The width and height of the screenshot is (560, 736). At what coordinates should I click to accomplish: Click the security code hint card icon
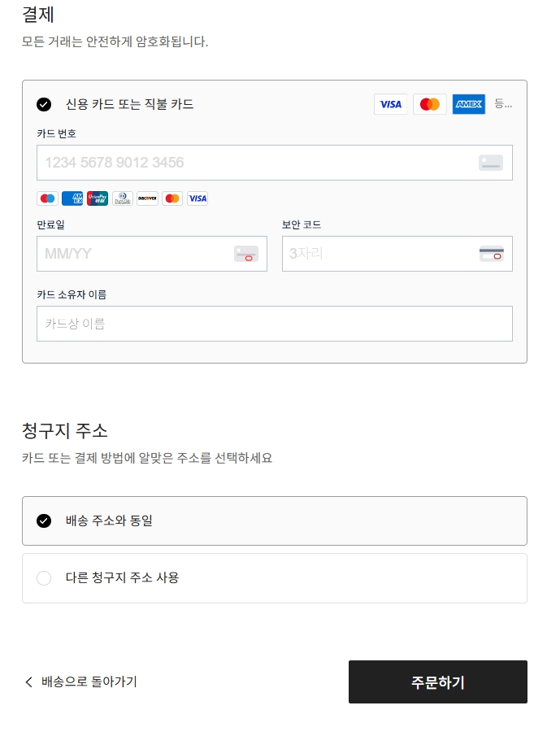[x=492, y=254]
